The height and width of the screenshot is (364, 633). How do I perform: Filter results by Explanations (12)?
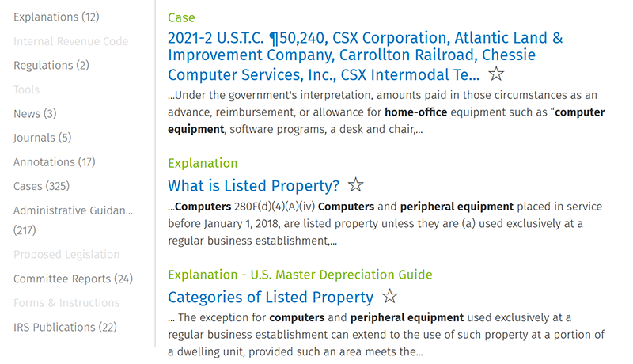coord(56,17)
